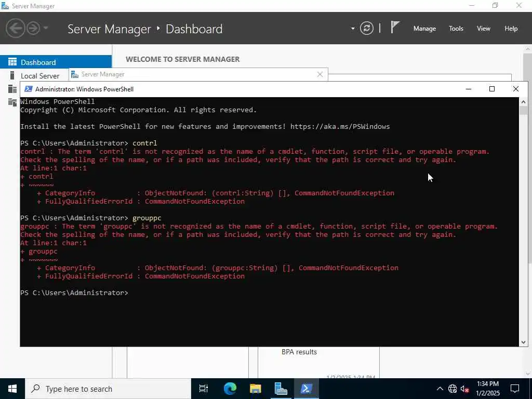Click the File and Storage Services icon
This screenshot has width=532, height=399.
coord(12,102)
